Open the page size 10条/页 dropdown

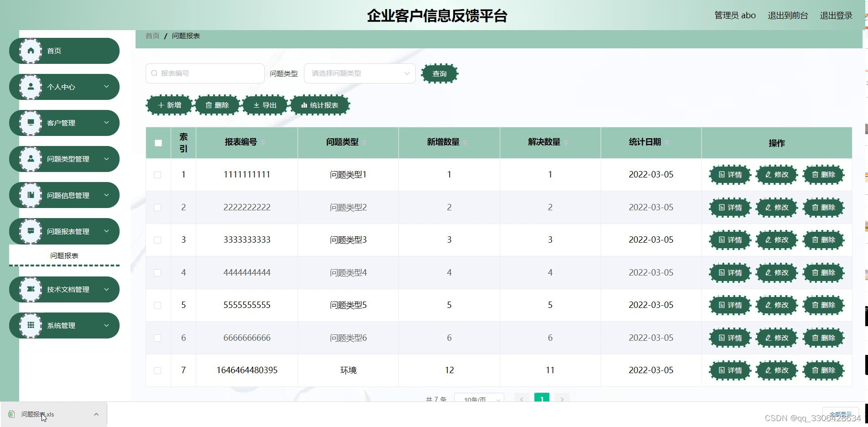click(479, 398)
